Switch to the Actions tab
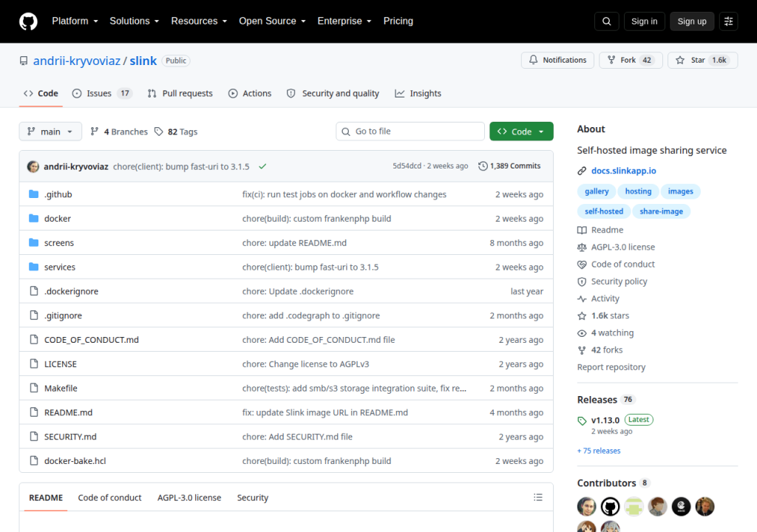757x532 pixels. click(250, 94)
